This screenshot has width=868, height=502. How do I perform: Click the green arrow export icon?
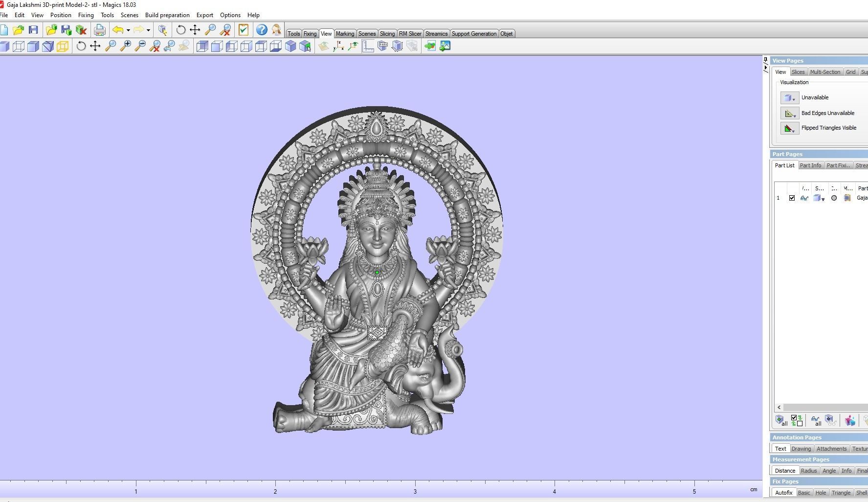(430, 46)
